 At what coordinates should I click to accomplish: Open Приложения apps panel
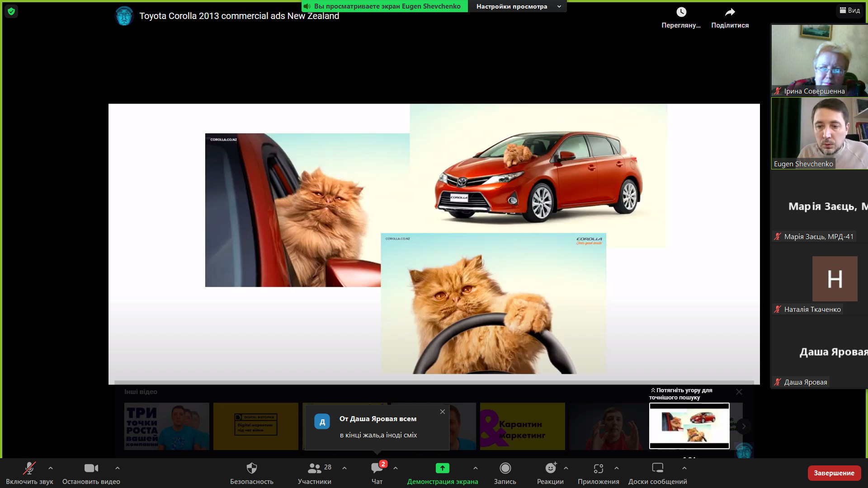[x=598, y=473]
